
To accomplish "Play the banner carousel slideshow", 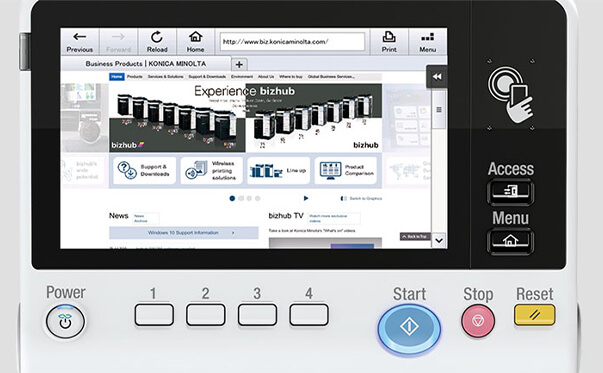I will point(306,198).
